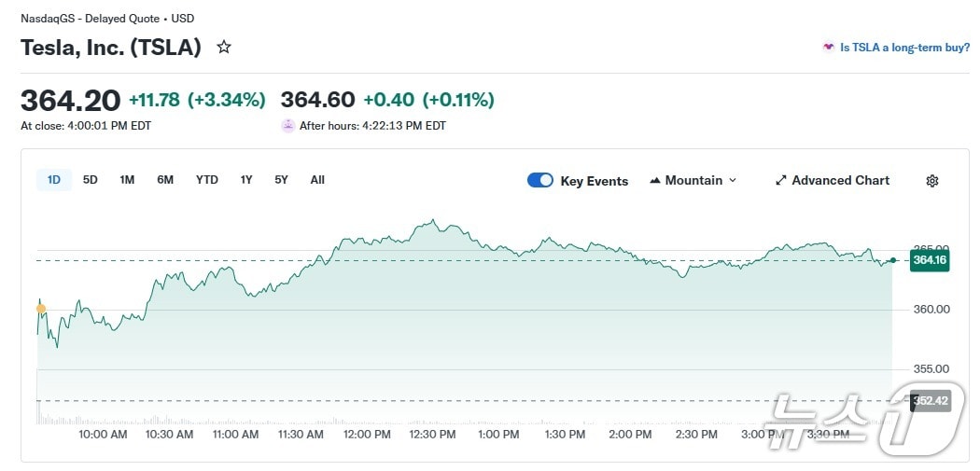Switch chart to 1Y range

coord(246,180)
